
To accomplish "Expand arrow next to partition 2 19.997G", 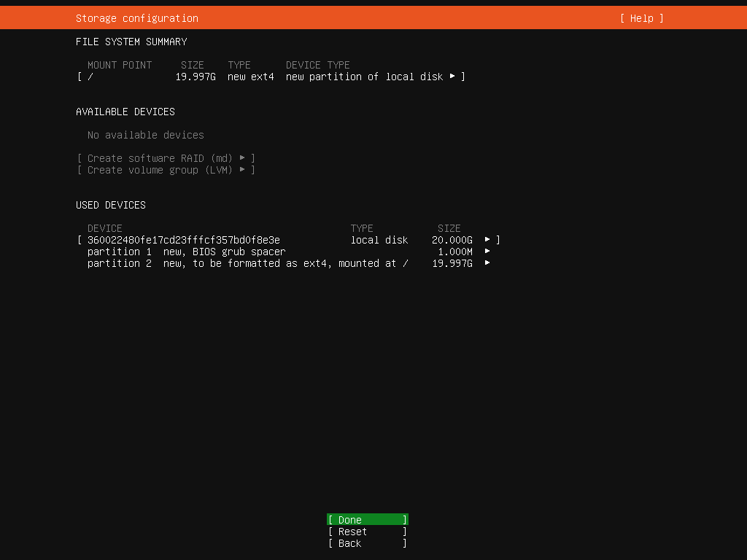I will pyautogui.click(x=487, y=263).
